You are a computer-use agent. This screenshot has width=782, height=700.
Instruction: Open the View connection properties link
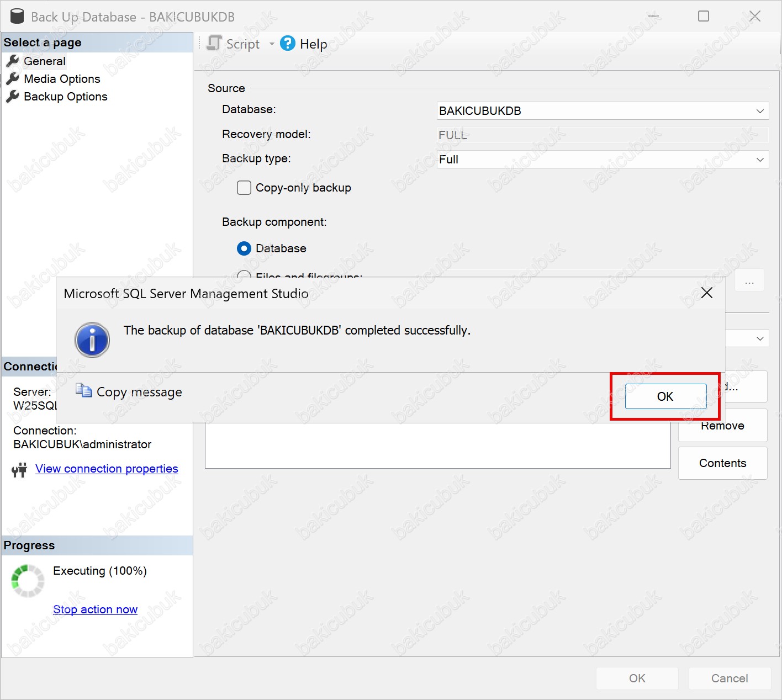tap(107, 469)
